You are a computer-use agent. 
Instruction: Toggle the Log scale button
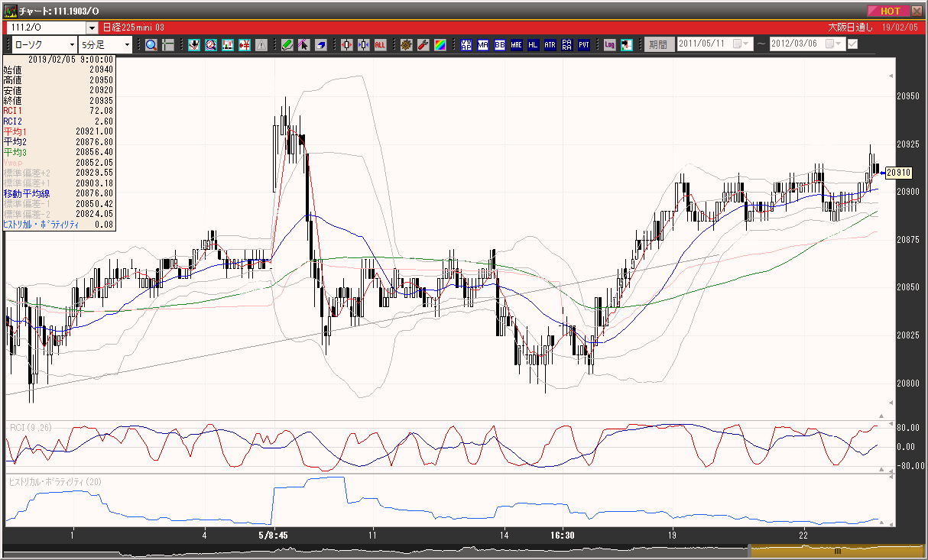pyautogui.click(x=609, y=44)
